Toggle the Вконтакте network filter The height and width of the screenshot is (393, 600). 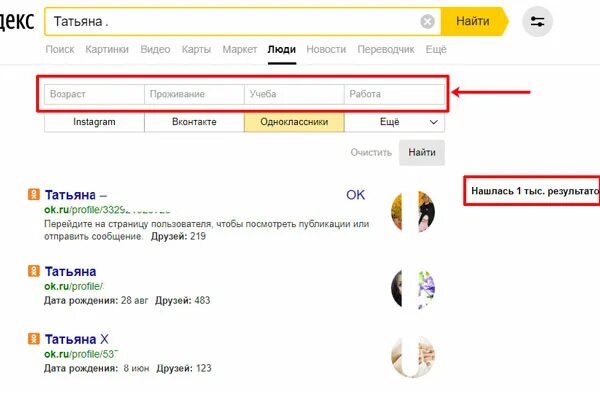194,122
